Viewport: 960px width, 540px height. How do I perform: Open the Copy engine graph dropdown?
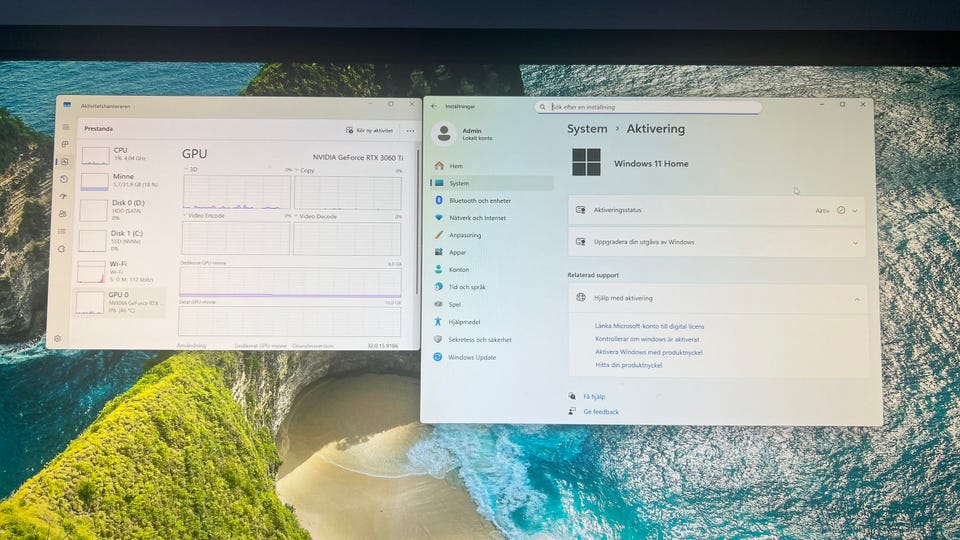coord(297,170)
